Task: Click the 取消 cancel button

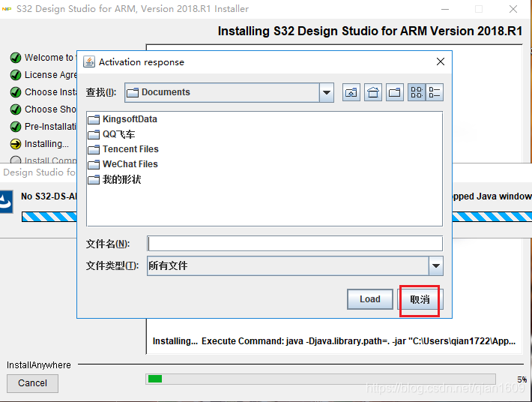Action: tap(420, 299)
